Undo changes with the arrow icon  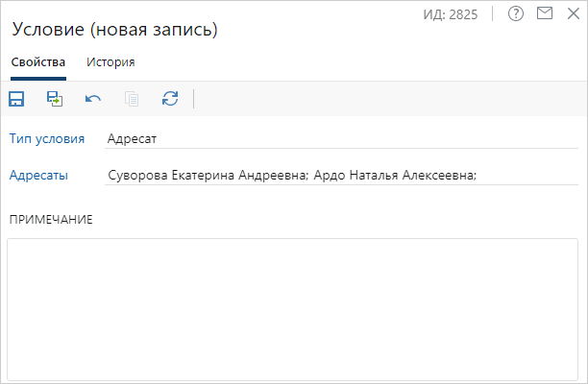pos(93,98)
